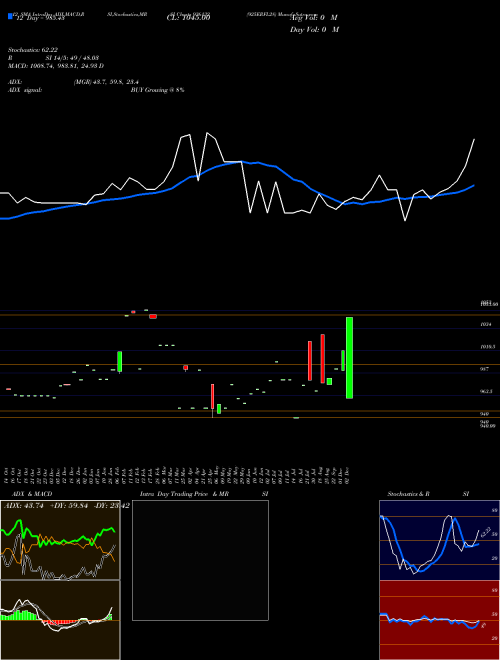
Task: Click the CL: 1045.00 closing price label
Action: 189,17
